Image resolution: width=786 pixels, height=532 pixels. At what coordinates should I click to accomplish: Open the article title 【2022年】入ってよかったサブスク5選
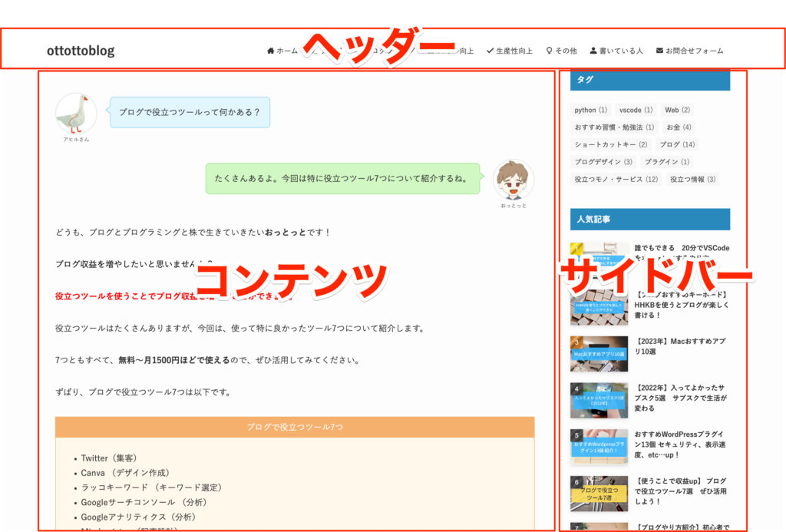(680, 398)
